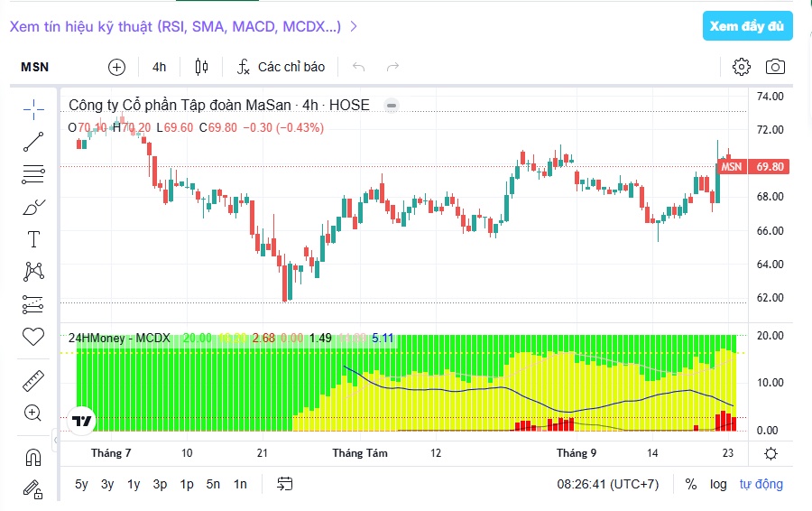Click the TradingView logo
812x511 pixels.
pos(82,421)
